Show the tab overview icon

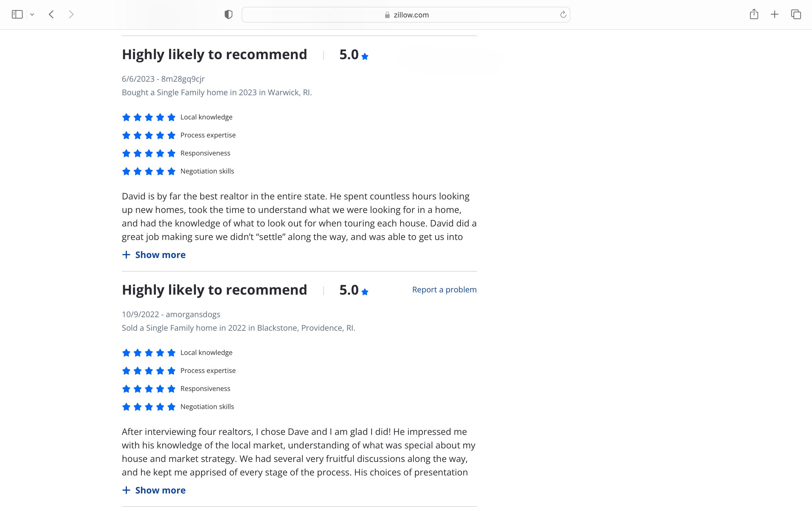tap(796, 14)
